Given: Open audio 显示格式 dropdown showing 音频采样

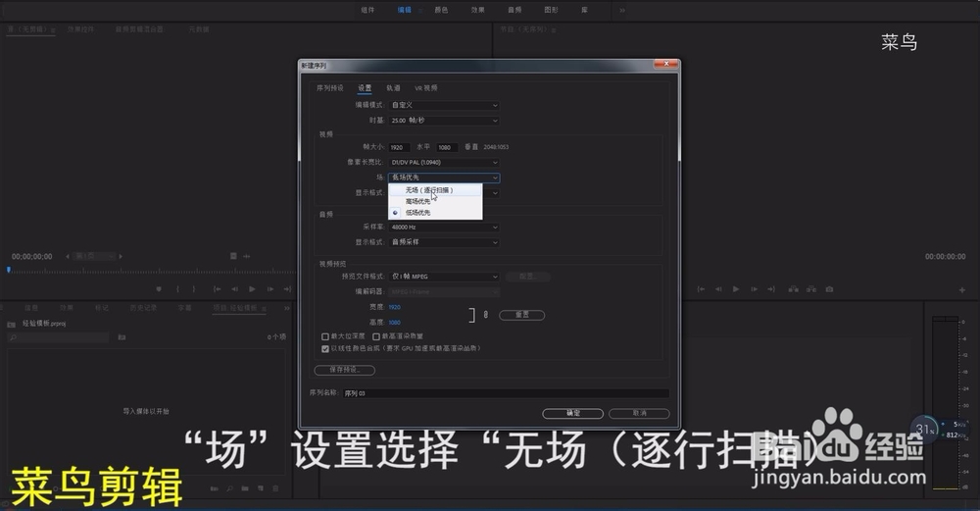Looking at the screenshot, I should coord(444,242).
